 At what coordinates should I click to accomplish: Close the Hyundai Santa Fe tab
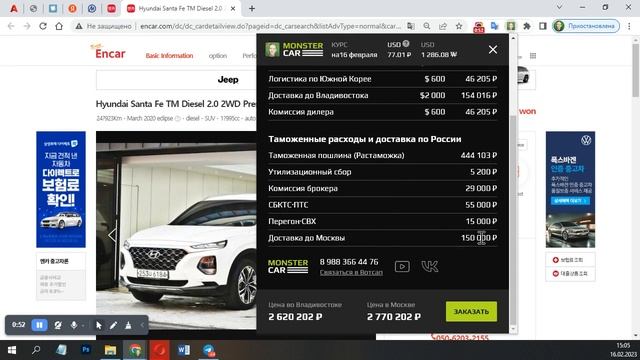[x=233, y=9]
